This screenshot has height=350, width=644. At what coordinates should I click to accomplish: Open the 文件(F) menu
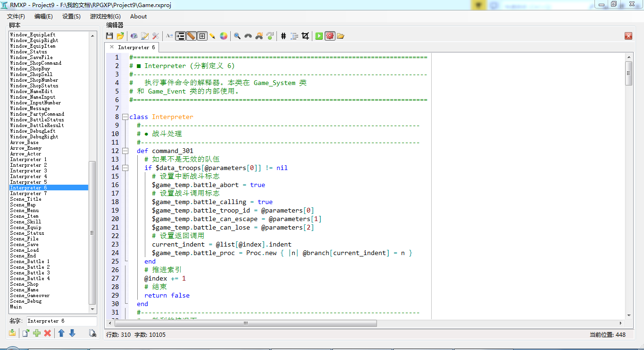[x=16, y=16]
